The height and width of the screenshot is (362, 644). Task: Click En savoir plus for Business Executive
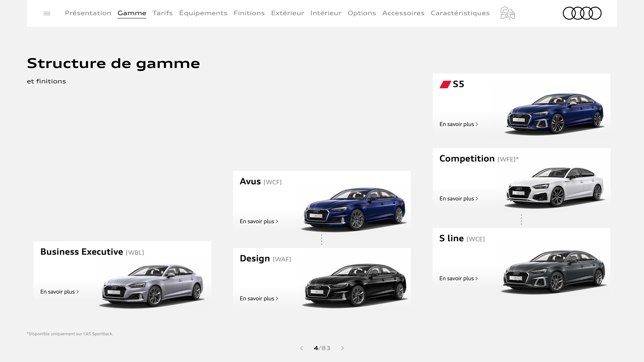click(59, 292)
